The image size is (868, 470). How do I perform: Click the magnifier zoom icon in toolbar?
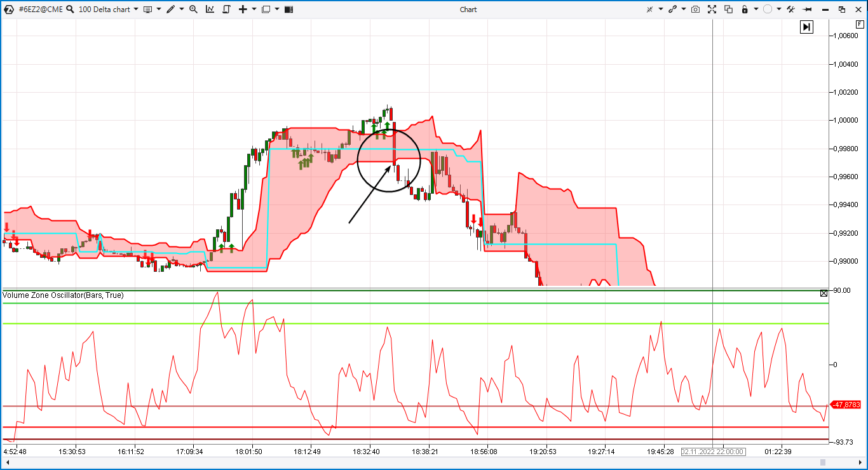pos(193,10)
